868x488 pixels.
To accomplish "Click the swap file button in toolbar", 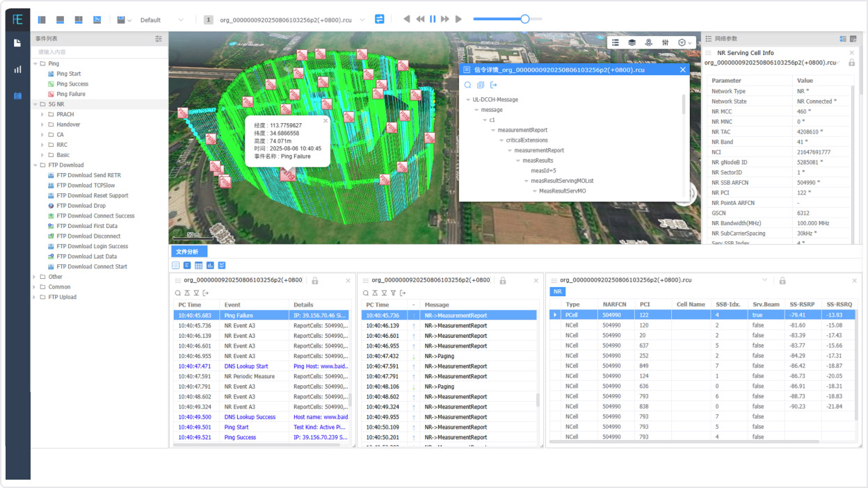I will (x=379, y=19).
